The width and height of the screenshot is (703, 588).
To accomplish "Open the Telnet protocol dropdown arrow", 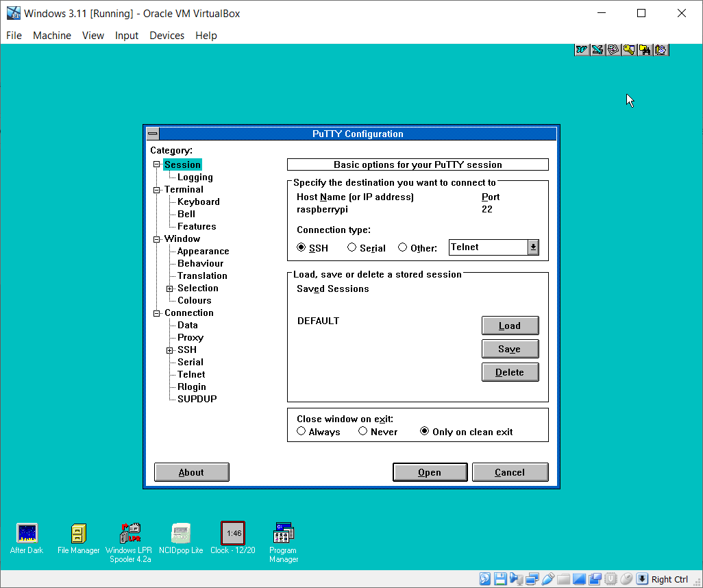I will (x=533, y=247).
